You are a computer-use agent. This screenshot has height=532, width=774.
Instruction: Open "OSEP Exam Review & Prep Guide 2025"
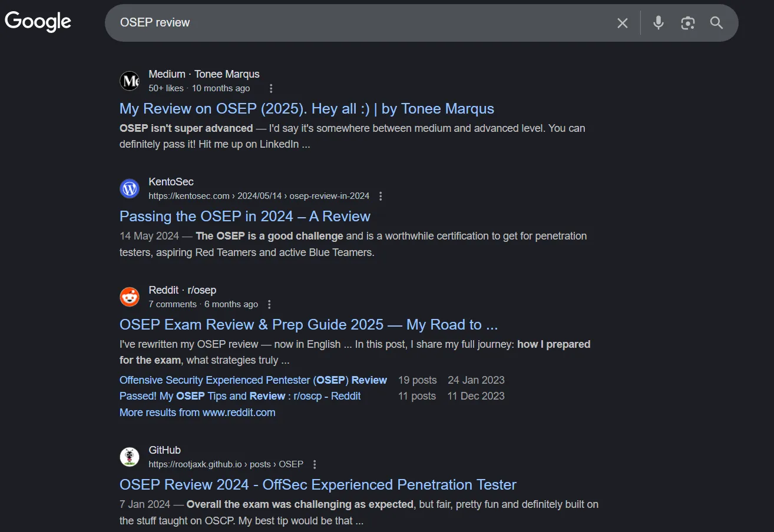(x=308, y=325)
